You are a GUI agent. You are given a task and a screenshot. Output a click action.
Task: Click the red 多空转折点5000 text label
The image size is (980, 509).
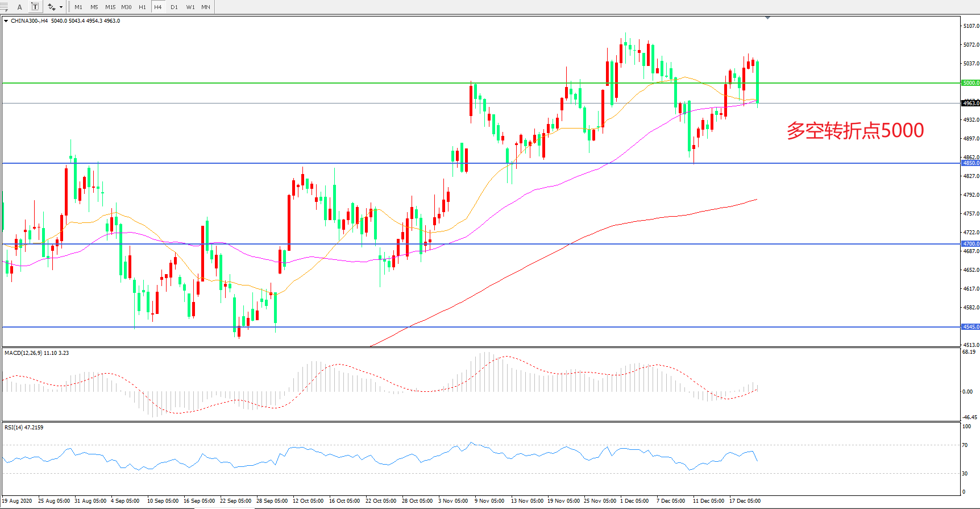pyautogui.click(x=855, y=131)
